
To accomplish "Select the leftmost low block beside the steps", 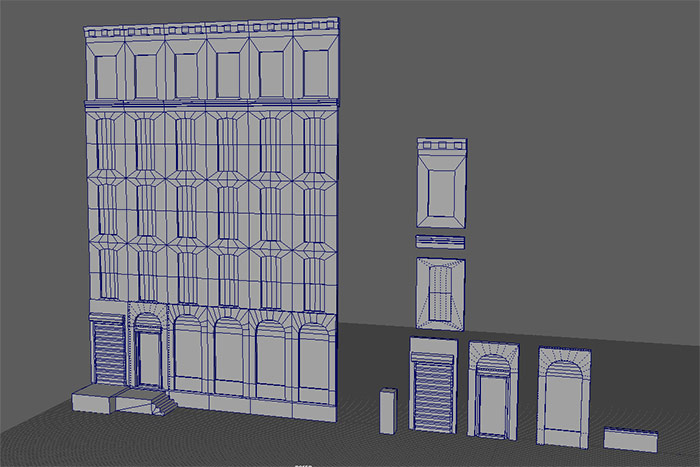I will [x=93, y=399].
